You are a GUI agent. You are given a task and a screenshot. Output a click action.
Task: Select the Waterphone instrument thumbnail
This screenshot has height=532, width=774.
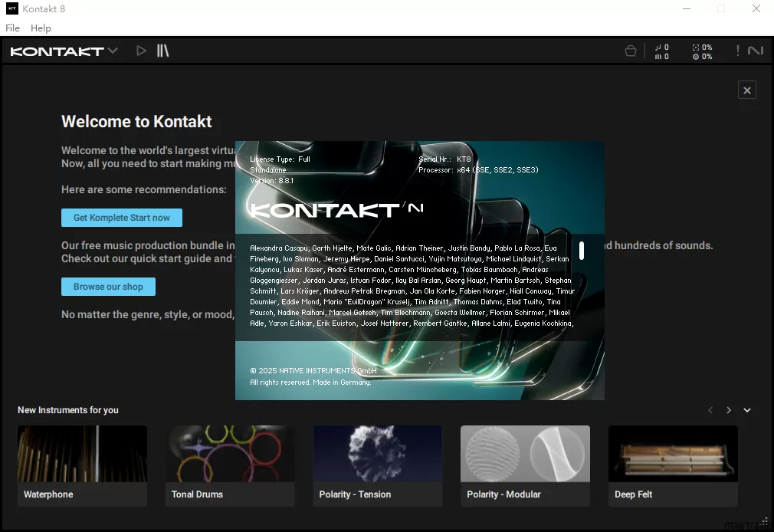pyautogui.click(x=82, y=454)
